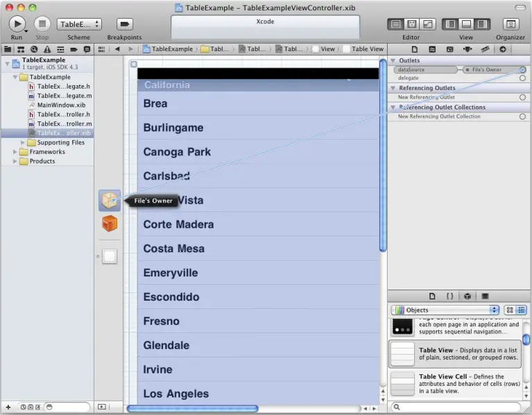Show the Issue navigator warning icon
Viewport: 532px width, 415px height.
click(46, 49)
